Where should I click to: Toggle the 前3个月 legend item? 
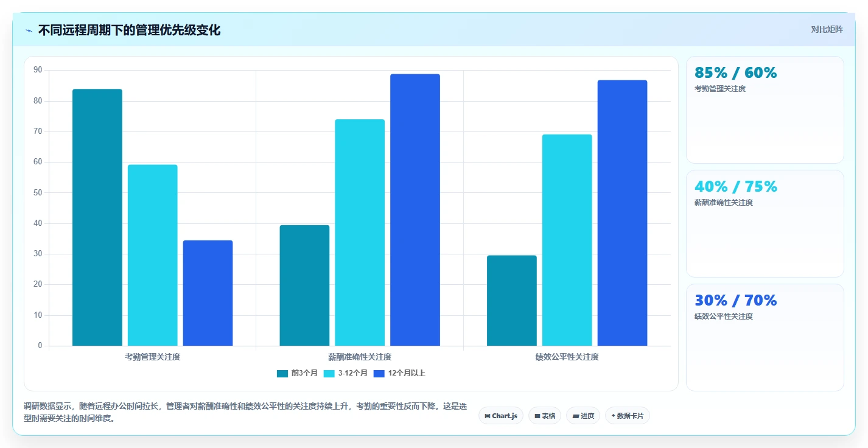(x=297, y=373)
